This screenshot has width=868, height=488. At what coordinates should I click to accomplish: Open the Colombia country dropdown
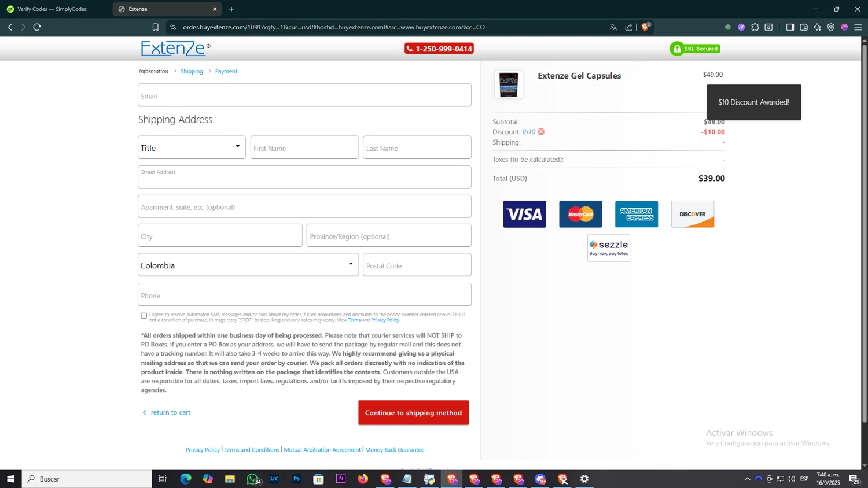[248, 265]
